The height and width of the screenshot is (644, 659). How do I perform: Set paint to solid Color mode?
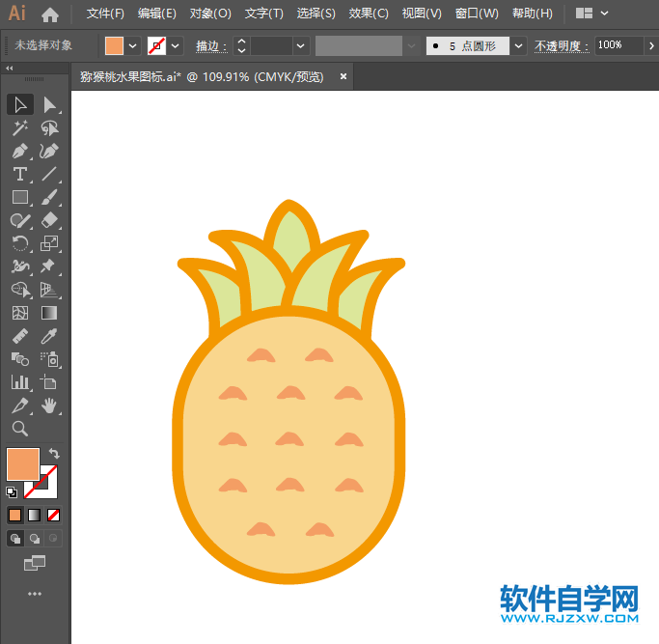[x=15, y=515]
